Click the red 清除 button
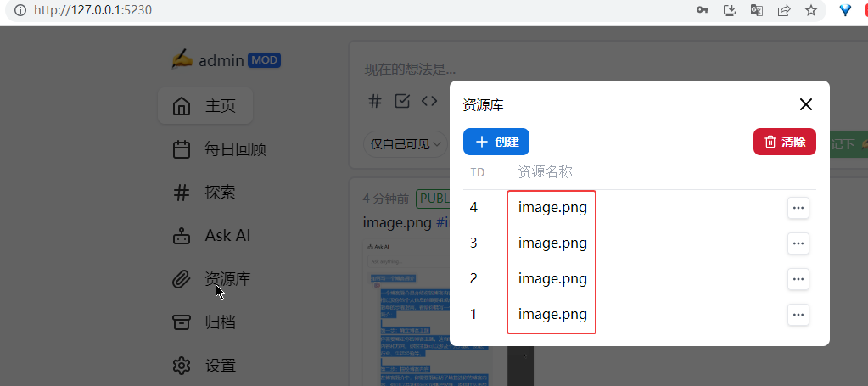Screen dimensions: 868x386 [x=784, y=142]
